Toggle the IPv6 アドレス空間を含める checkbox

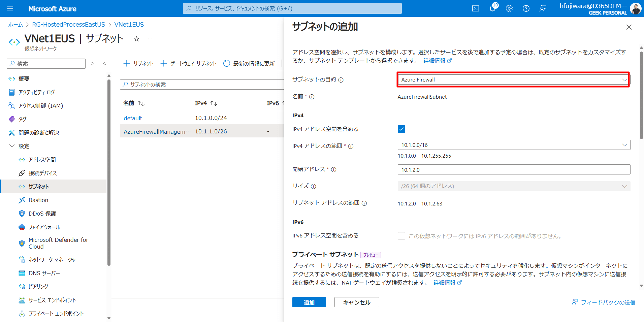[401, 236]
